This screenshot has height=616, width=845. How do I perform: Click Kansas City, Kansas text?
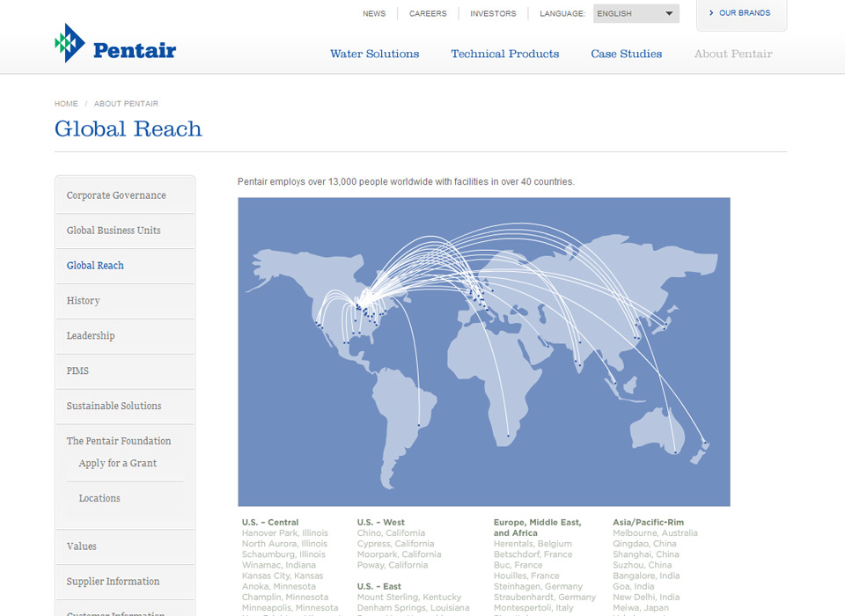(x=283, y=576)
